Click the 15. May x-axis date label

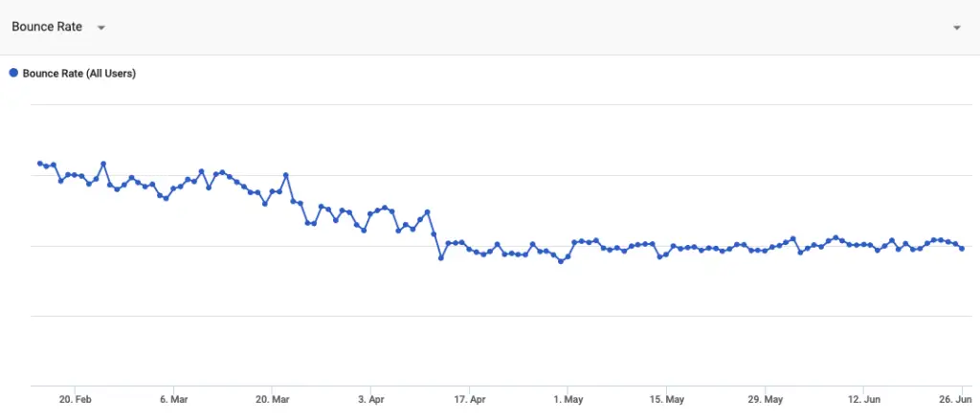pos(666,399)
